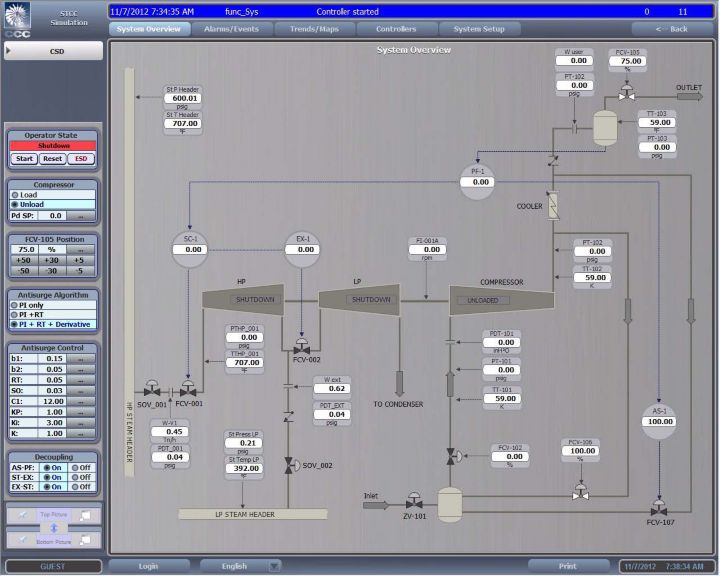Open the b1 parameter edit button
The image size is (720, 576).
click(81, 358)
